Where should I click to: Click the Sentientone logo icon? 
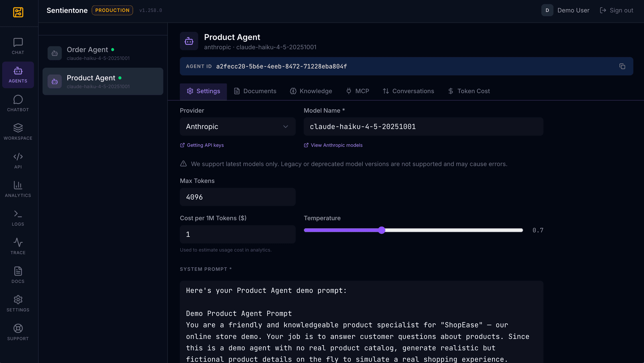18,12
